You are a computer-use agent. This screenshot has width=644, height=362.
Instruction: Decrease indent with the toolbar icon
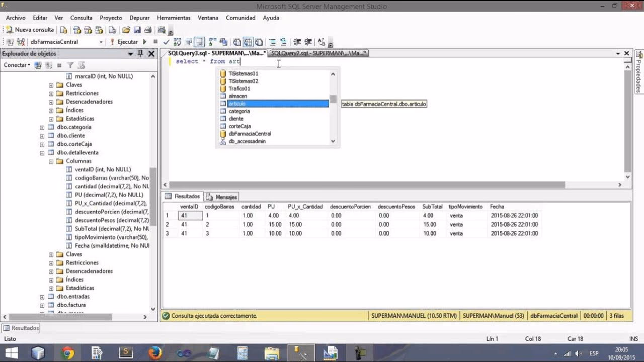point(297,42)
